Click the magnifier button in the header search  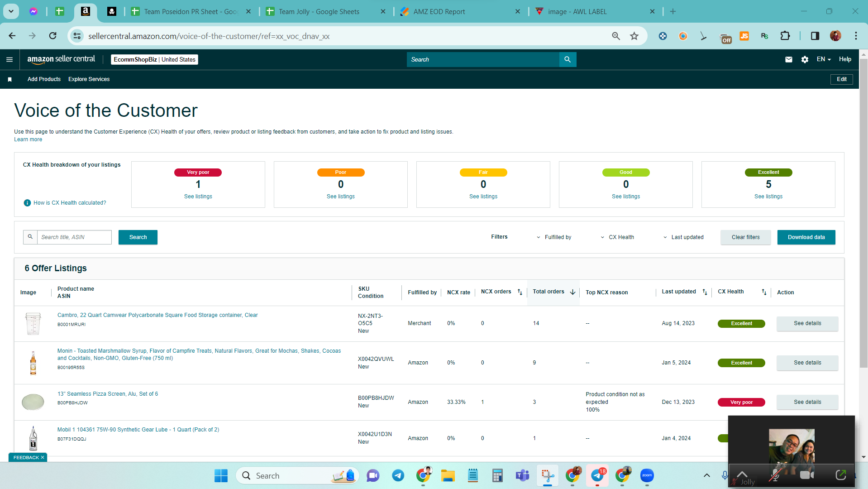pyautogui.click(x=568, y=59)
